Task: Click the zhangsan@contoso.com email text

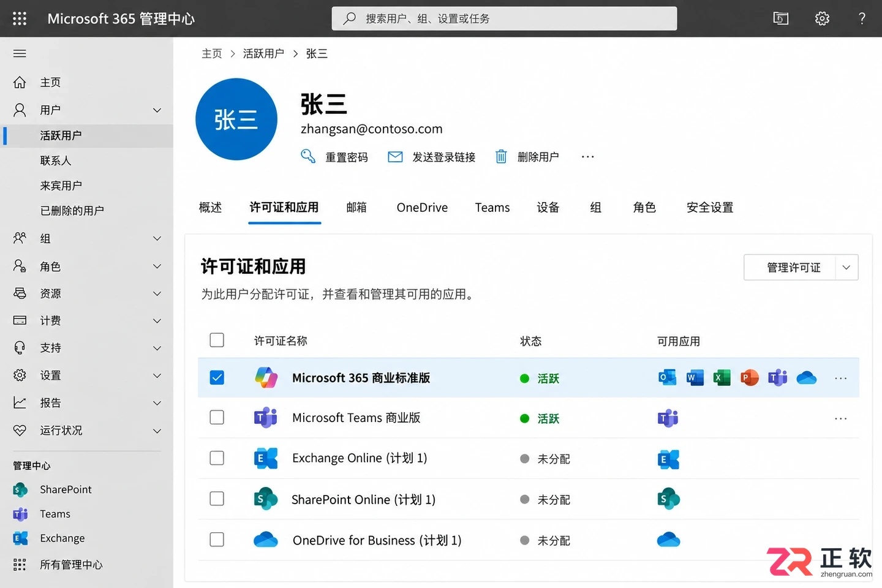Action: coord(371,129)
